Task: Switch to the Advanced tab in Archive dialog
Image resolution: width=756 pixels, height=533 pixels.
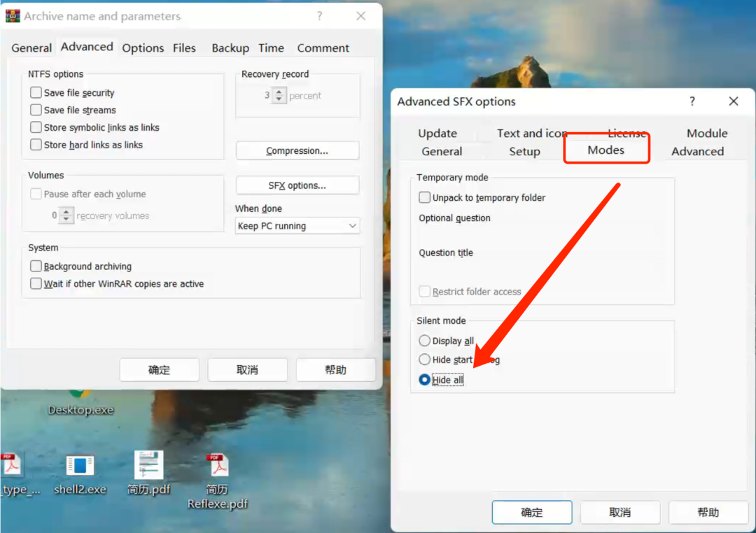Action: point(87,47)
